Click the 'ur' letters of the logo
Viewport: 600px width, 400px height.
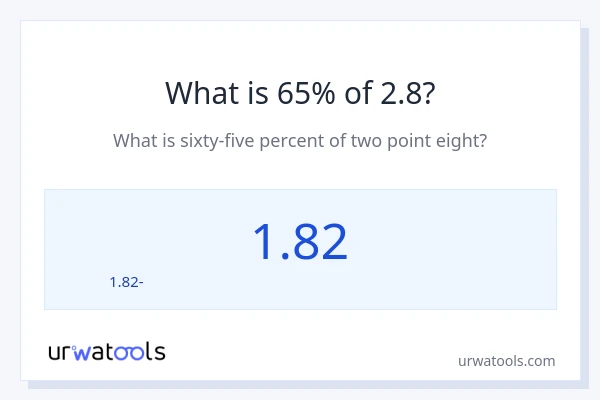[60, 352]
